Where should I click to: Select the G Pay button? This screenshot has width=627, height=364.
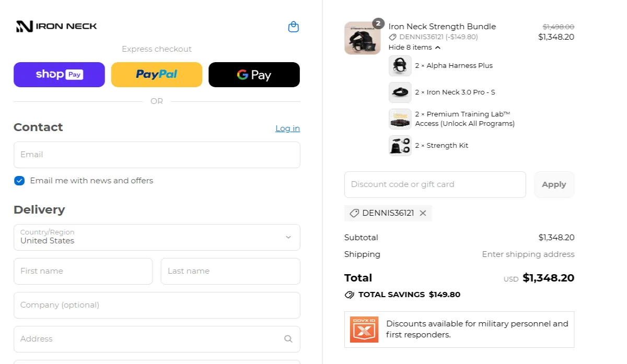(x=254, y=75)
